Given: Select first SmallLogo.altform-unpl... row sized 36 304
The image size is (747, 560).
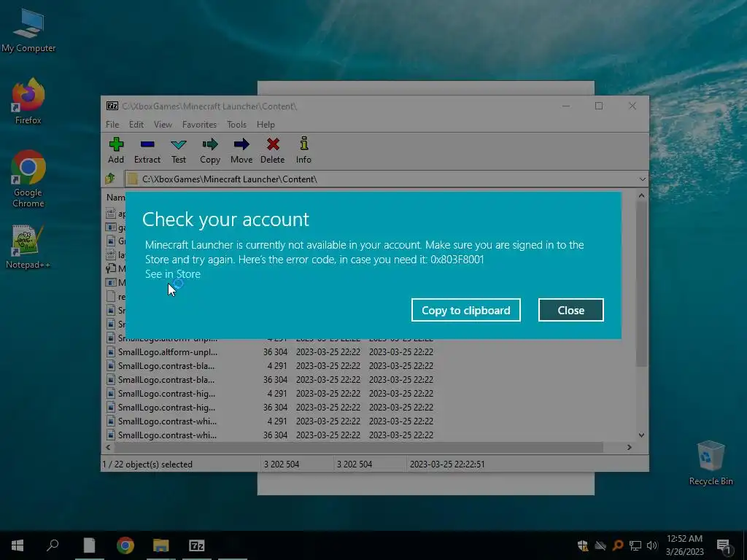Looking at the screenshot, I should pyautogui.click(x=270, y=352).
